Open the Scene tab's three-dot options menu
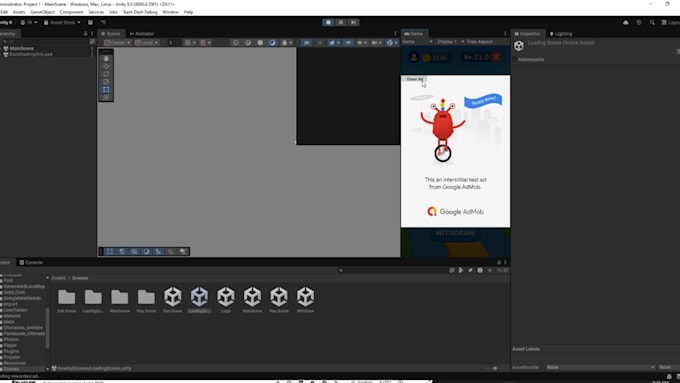The height and width of the screenshot is (383, 680). [395, 33]
